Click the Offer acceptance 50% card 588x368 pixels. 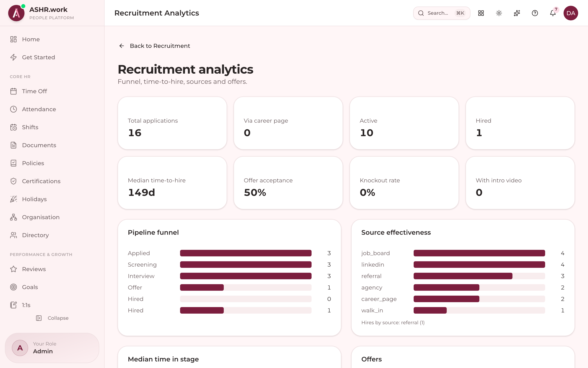click(x=288, y=183)
